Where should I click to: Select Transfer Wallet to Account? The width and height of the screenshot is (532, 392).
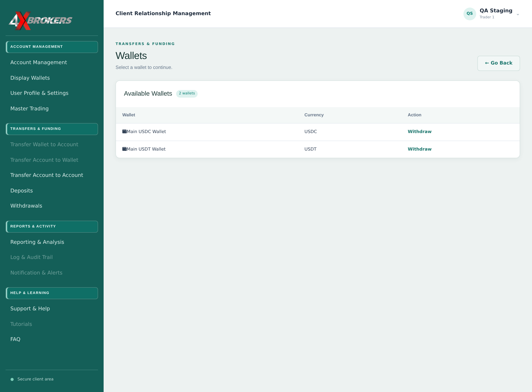pos(44,144)
